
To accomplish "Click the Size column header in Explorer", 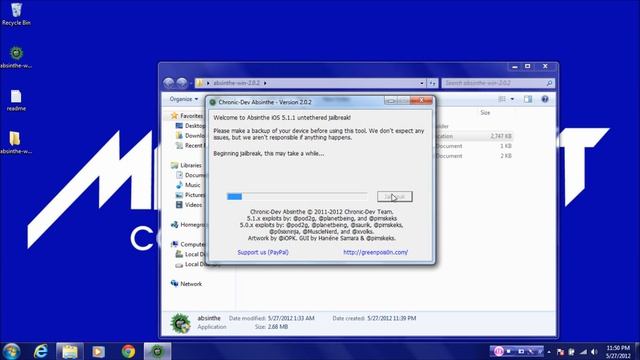I will pos(485,113).
